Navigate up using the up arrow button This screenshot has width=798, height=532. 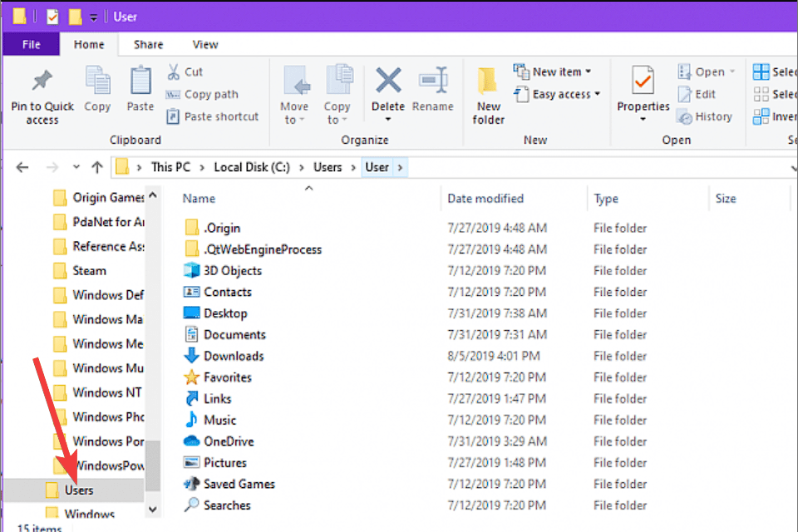pos(97,166)
